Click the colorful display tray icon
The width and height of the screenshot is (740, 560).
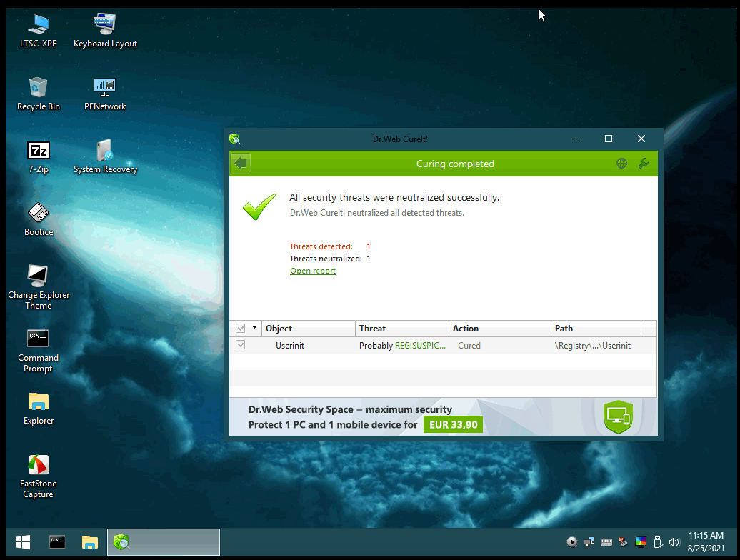pos(641,542)
